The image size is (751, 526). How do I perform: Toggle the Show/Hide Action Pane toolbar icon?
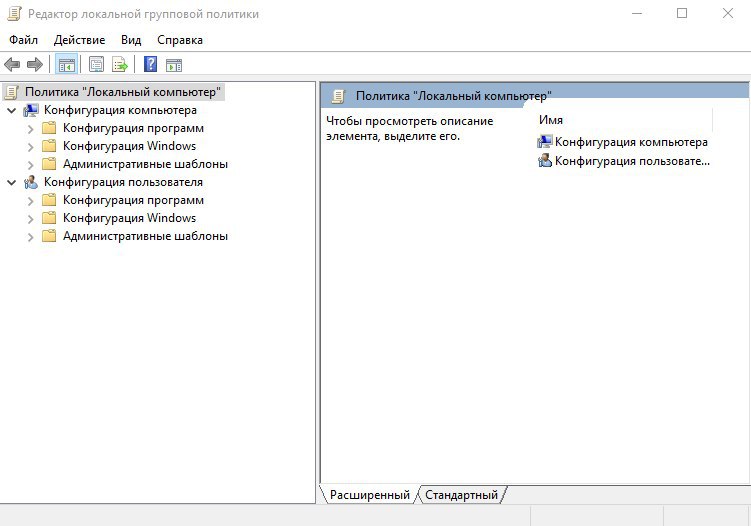click(x=174, y=64)
